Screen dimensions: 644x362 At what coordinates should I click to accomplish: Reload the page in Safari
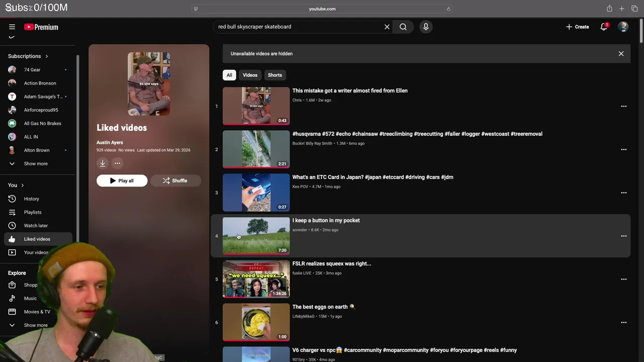pyautogui.click(x=448, y=9)
